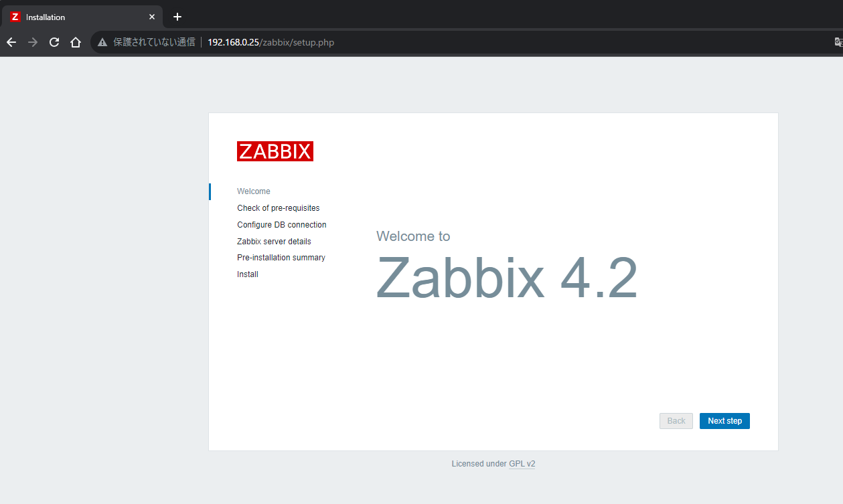Click the Next step button
843x504 pixels.
coord(724,420)
